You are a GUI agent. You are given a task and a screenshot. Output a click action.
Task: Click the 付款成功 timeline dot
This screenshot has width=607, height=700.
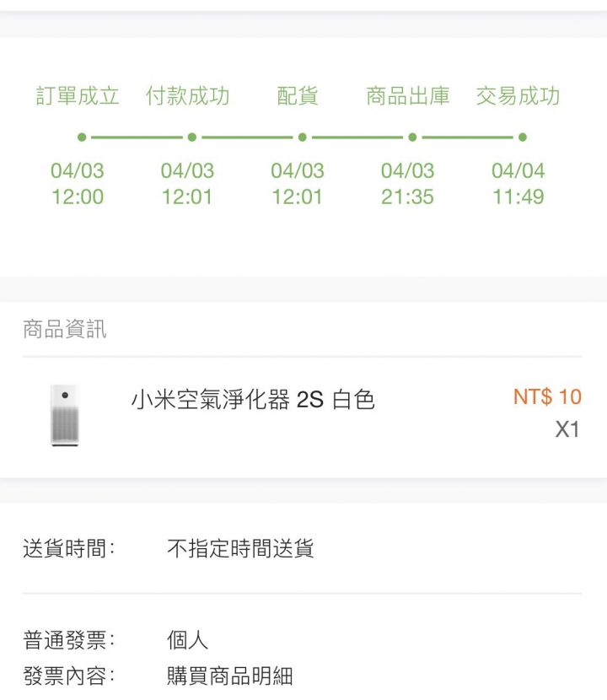pos(192,137)
